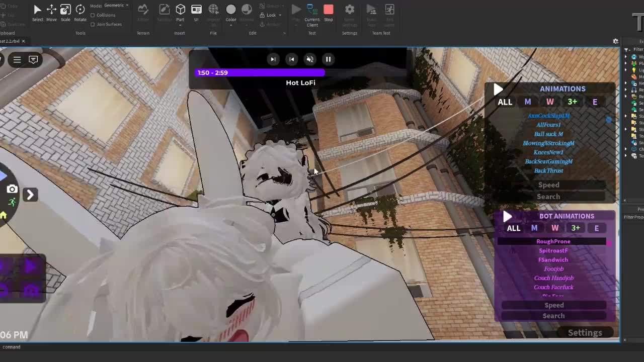Viewport: 644px width, 362px height.
Task: Expand the side panel chevron arrow
Action: [x=30, y=195]
